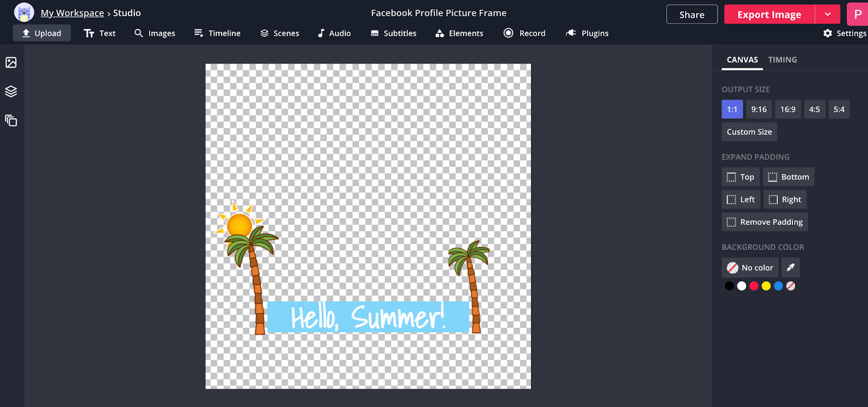Start the Record tool
Viewport: 868px width, 407px height.
(525, 33)
